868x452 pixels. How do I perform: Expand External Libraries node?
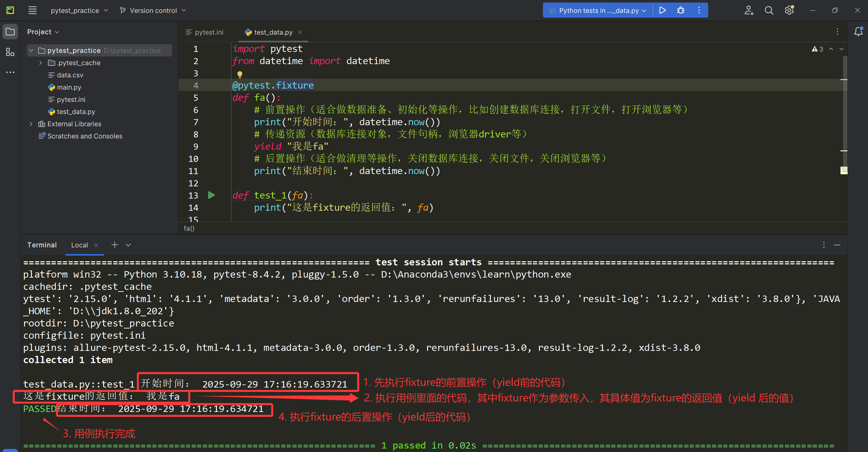(31, 124)
